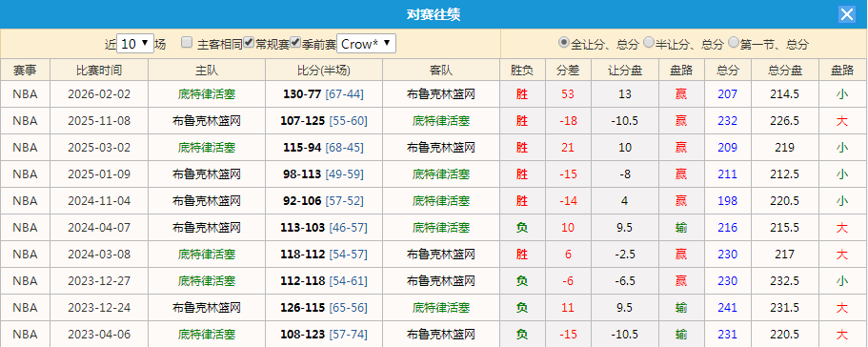The width and height of the screenshot is (868, 347).
Task: Click score 92-106 of the 2024-11-04 game
Action: pos(302,201)
